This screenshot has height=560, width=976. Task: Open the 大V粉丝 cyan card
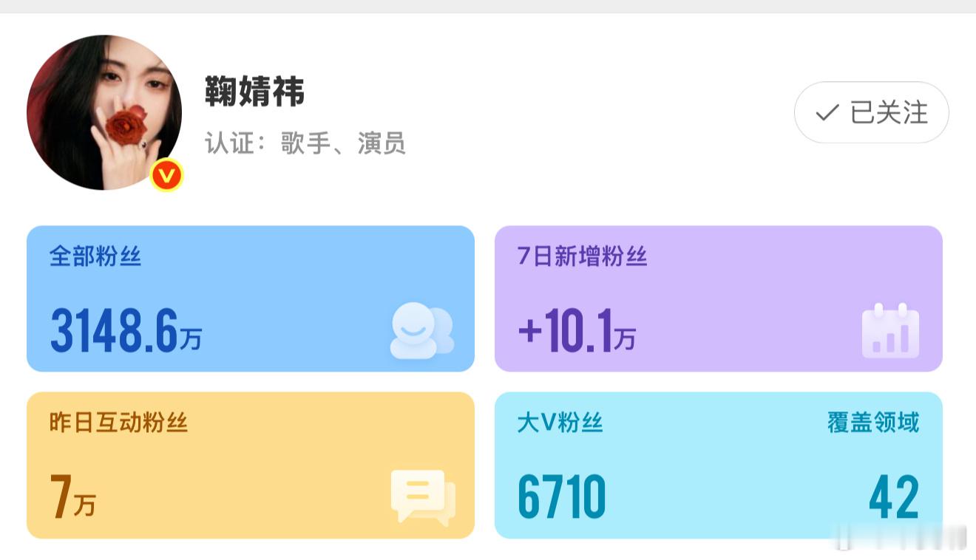719,465
